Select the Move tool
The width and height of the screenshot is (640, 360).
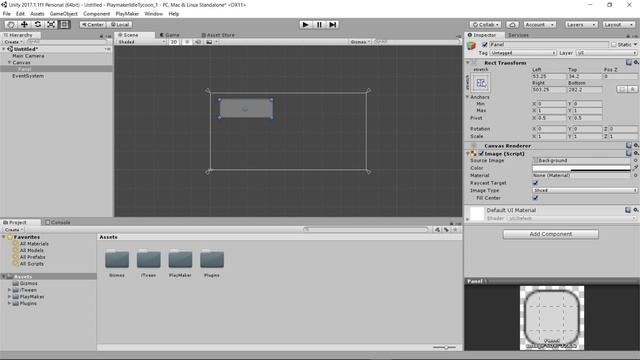click(24, 24)
